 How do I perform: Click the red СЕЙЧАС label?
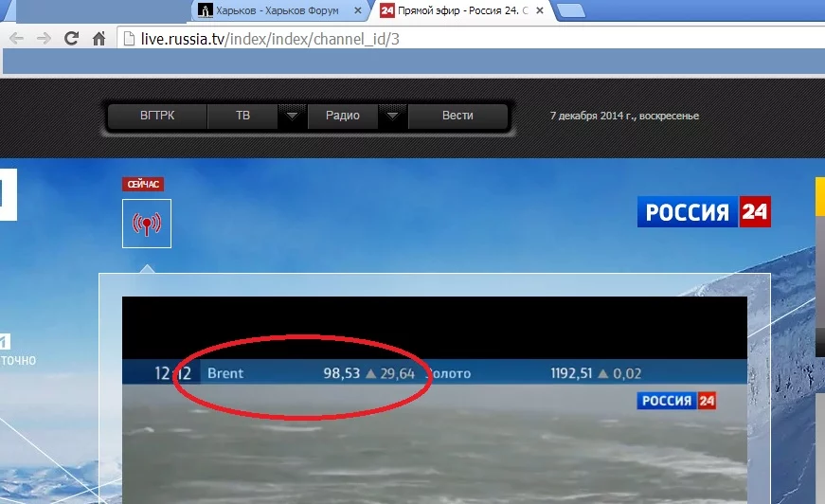[143, 184]
